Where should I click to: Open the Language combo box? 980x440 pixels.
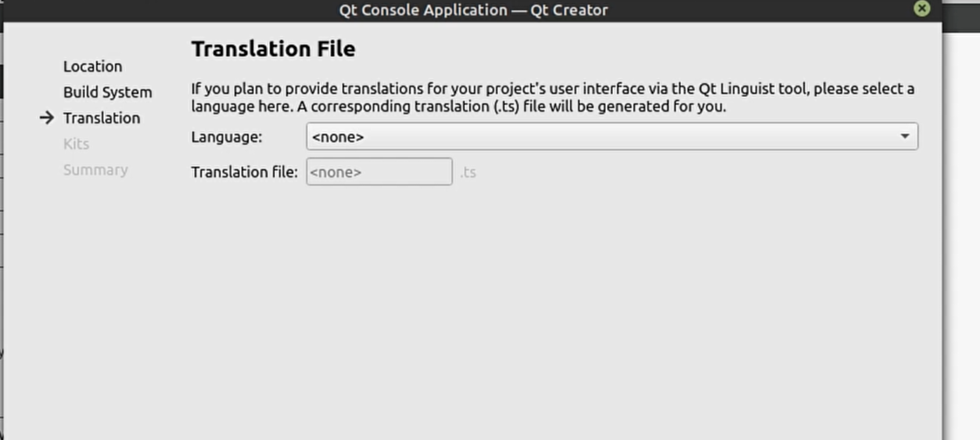pos(612,137)
